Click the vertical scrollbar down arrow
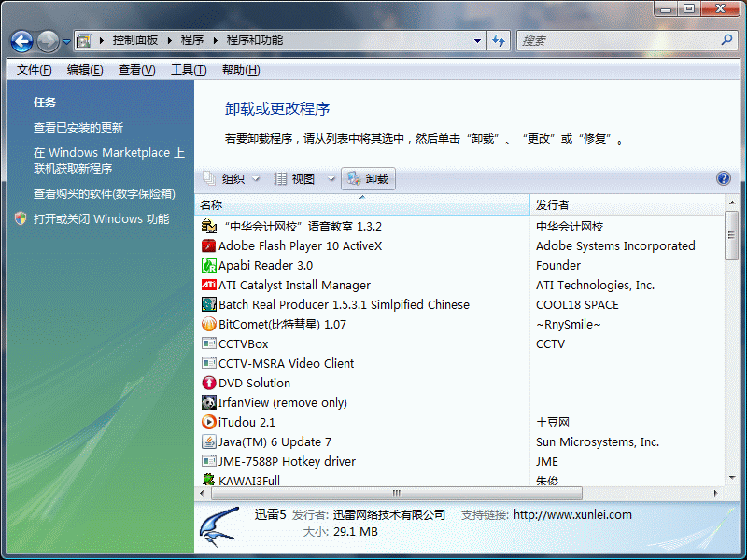 click(x=731, y=478)
